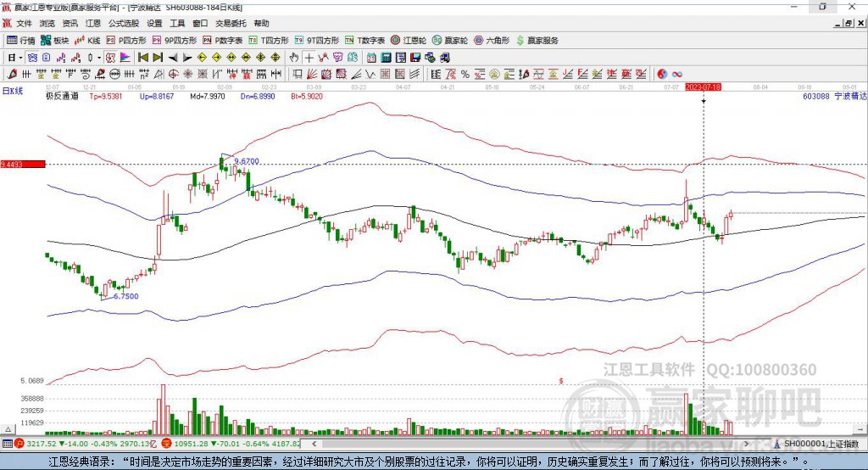Toggle the crosshair cursor tool
Viewport: 868px width, 470px height.
pyautogui.click(x=309, y=58)
